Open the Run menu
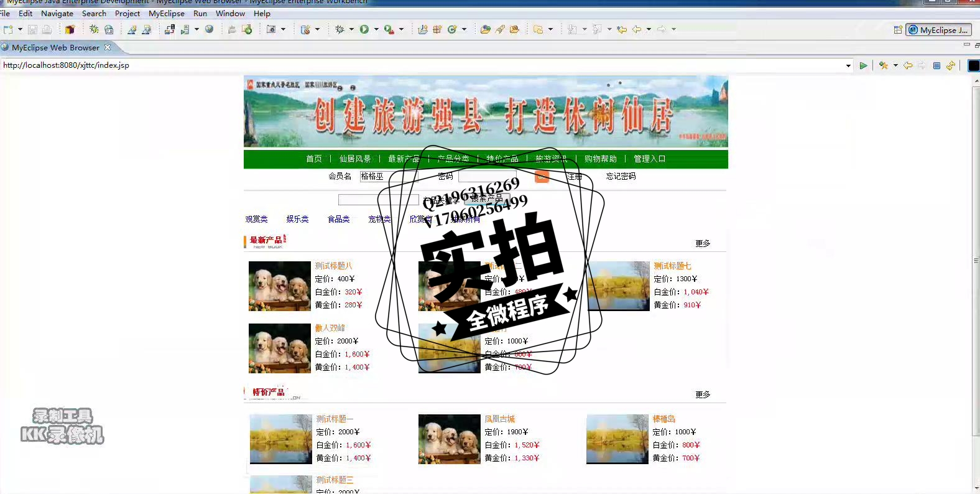Viewport: 980px width, 494px height. click(200, 13)
